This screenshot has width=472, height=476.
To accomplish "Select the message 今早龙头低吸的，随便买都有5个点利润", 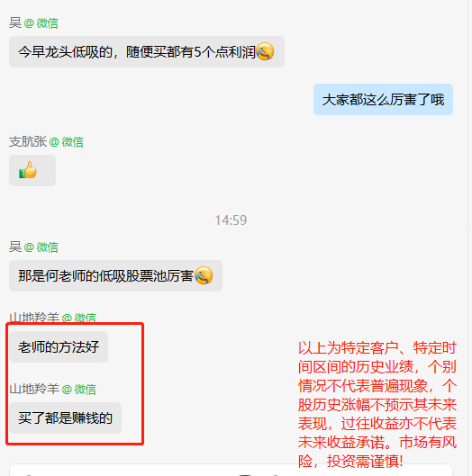I will click(x=147, y=51).
